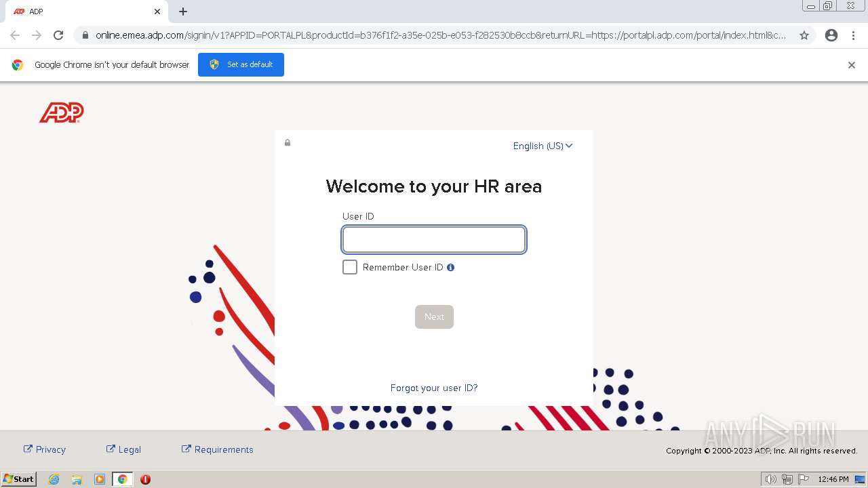Launch the media player from the taskbar
868x488 pixels.
click(100, 479)
